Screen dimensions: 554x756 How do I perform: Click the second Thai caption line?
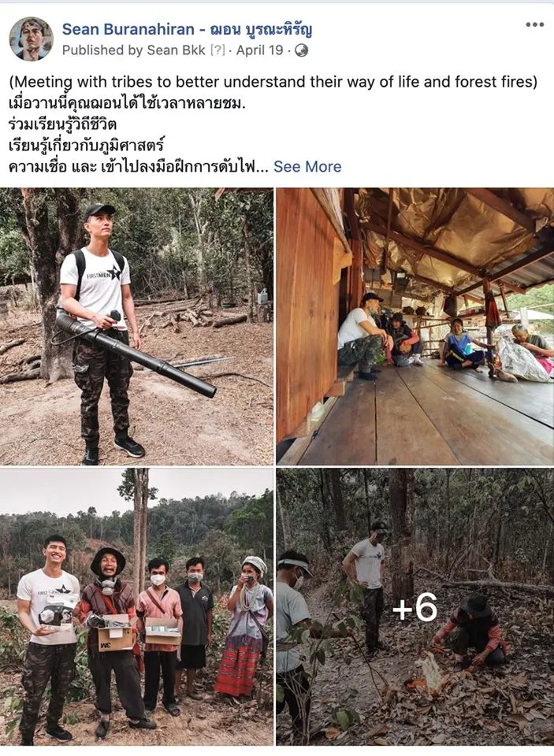click(63, 125)
